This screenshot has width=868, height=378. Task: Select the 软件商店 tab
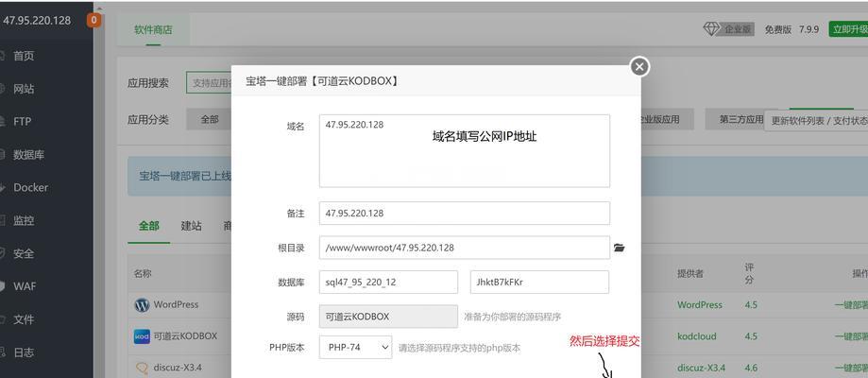pyautogui.click(x=153, y=30)
